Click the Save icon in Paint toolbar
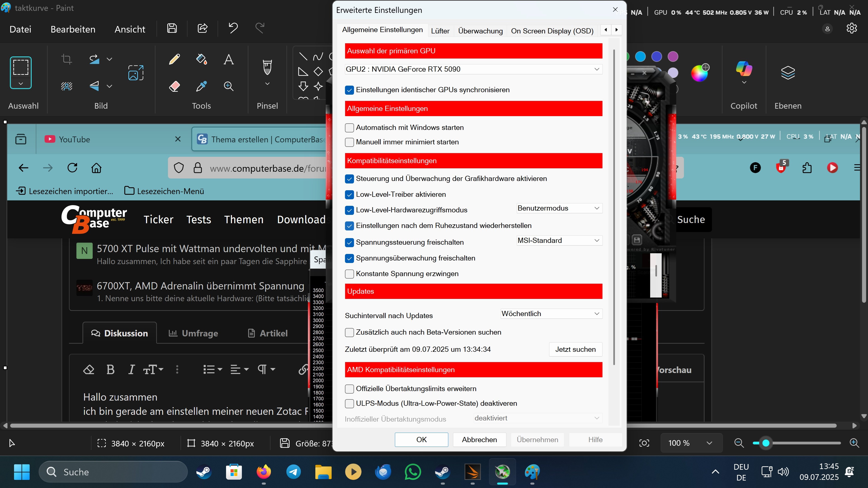 [172, 28]
